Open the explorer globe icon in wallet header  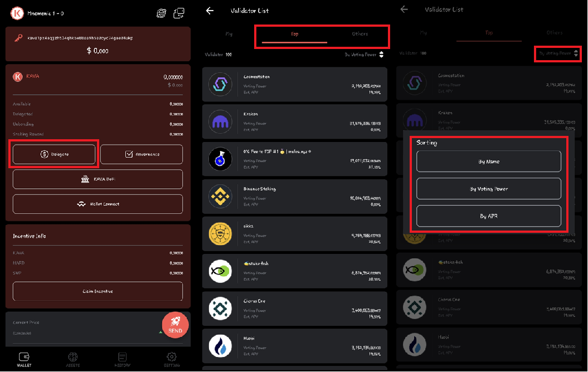click(161, 13)
